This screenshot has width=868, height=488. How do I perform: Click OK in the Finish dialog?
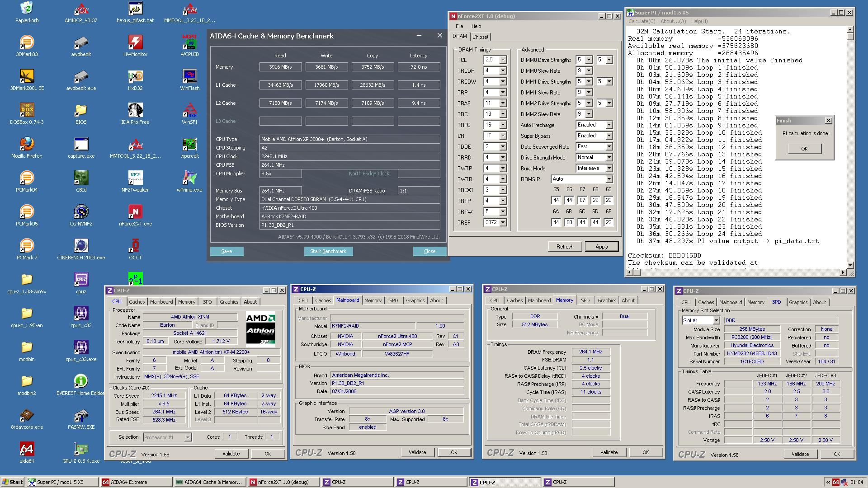[804, 149]
